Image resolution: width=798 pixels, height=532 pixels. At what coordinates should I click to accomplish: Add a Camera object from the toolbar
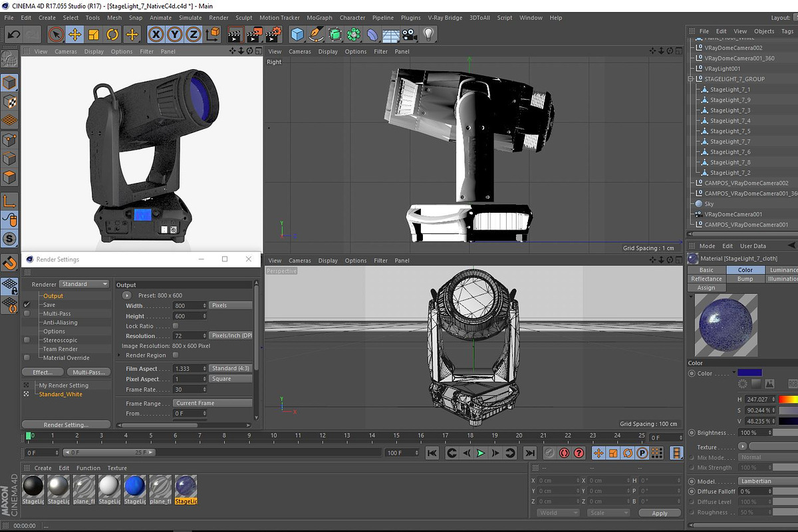click(x=410, y=34)
